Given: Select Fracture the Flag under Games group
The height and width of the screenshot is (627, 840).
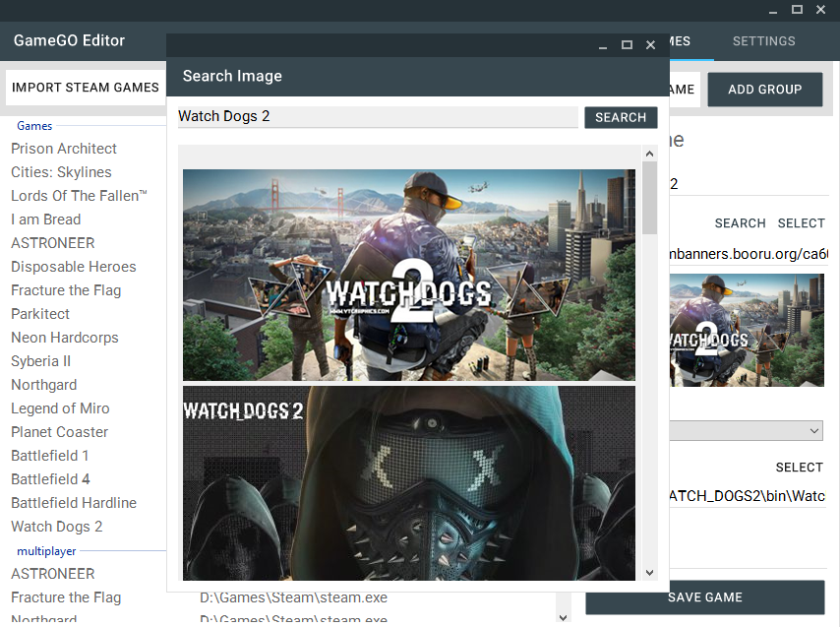Looking at the screenshot, I should [x=66, y=290].
